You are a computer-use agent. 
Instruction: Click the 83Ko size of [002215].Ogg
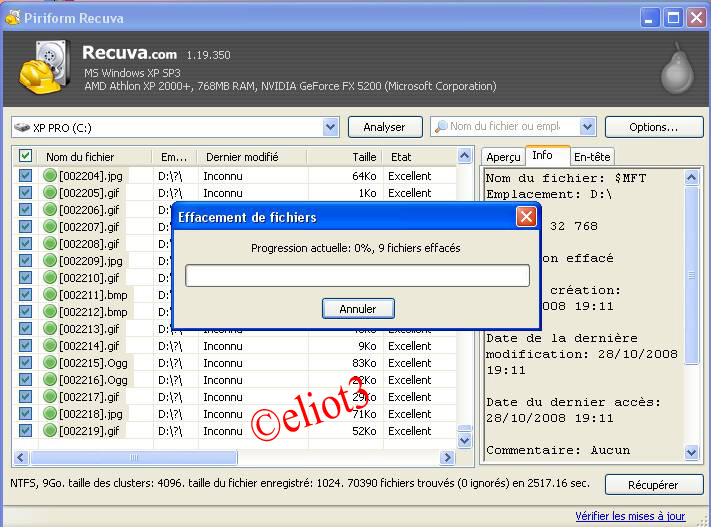point(364,363)
